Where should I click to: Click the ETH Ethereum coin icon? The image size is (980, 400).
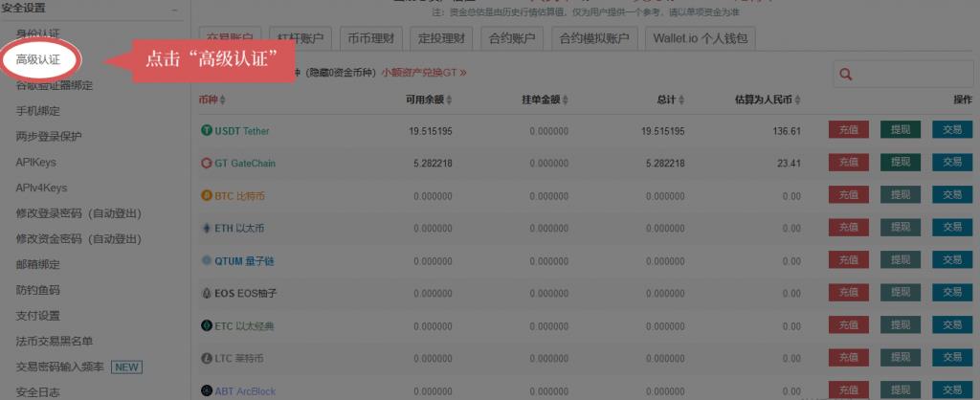tap(206, 229)
